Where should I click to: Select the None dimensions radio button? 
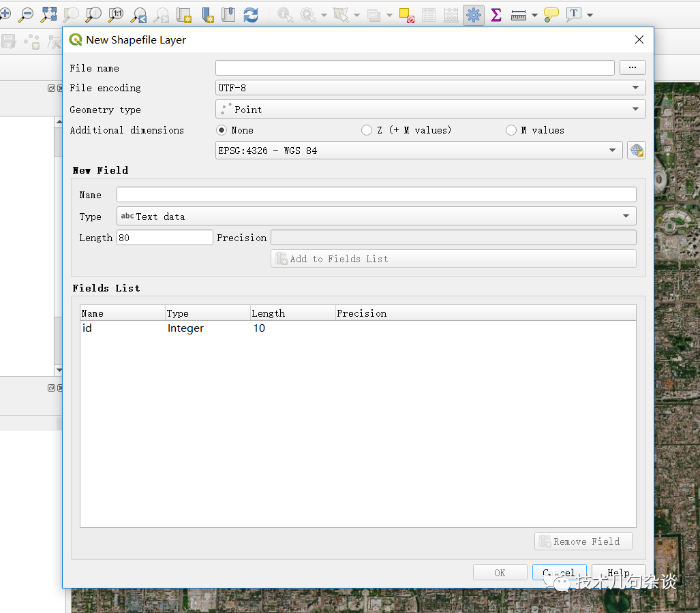click(x=222, y=130)
